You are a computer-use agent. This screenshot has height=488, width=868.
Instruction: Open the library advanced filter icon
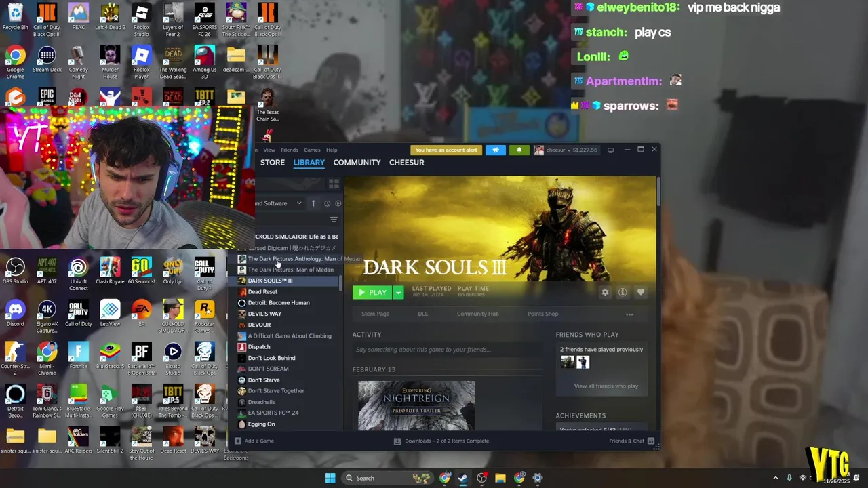[x=334, y=220]
